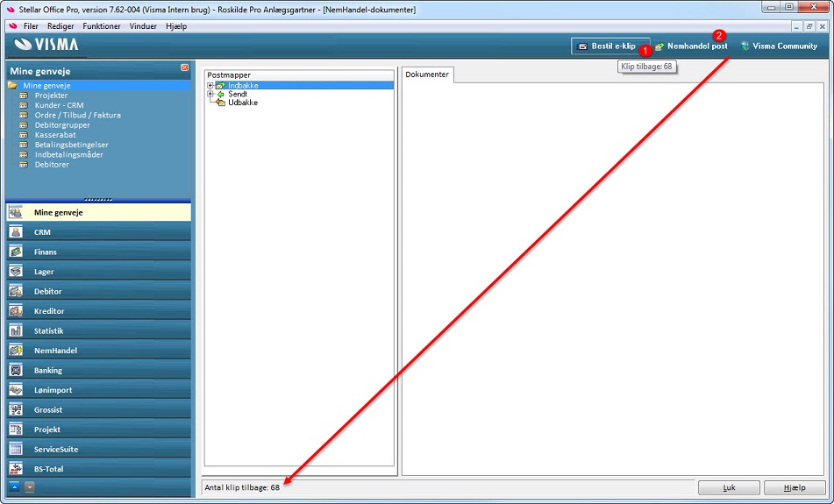
Task: Open the Debitorer shortcut
Action: click(x=52, y=164)
